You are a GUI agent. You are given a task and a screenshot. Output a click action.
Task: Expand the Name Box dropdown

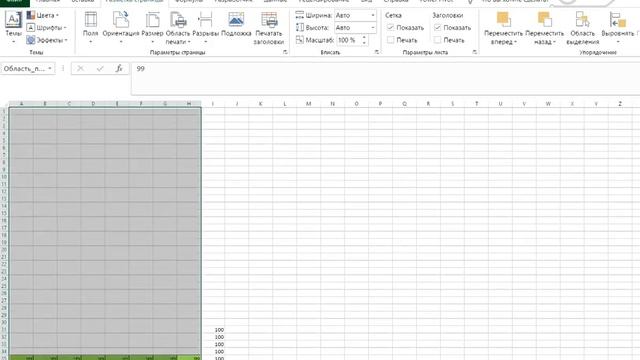point(50,69)
